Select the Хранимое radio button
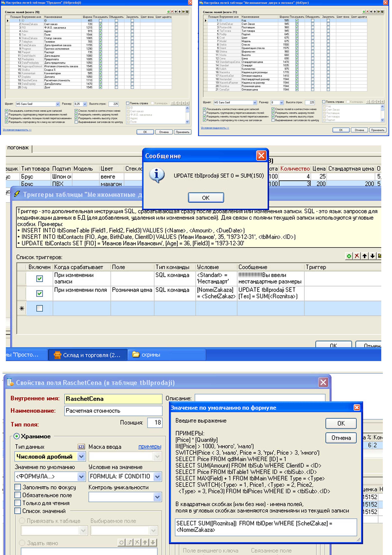Viewport: 392px width, 555px height. point(16,436)
